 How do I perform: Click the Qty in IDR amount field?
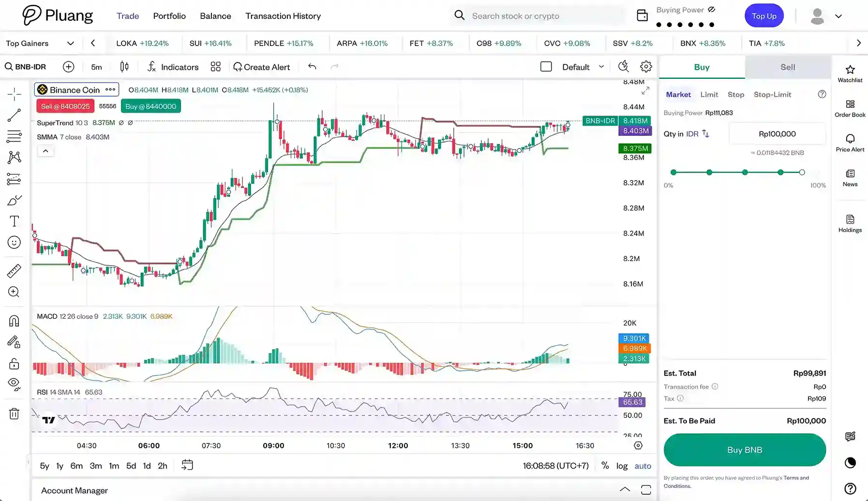(777, 134)
